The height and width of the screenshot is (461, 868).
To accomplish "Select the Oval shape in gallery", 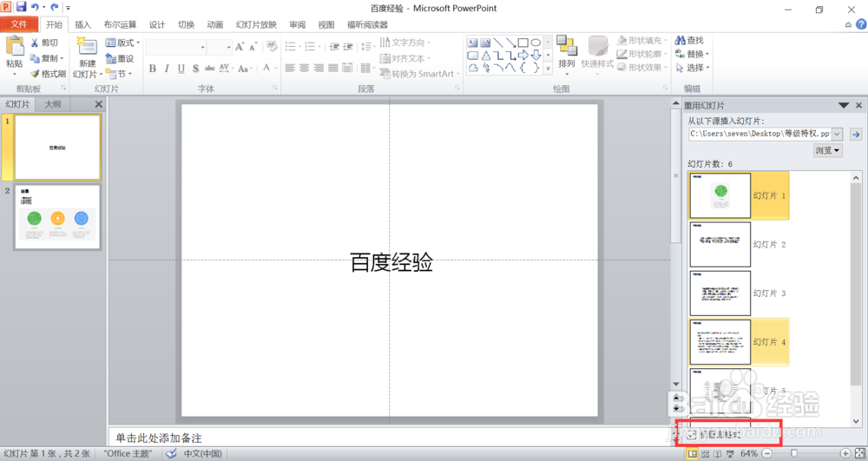I will [x=536, y=43].
